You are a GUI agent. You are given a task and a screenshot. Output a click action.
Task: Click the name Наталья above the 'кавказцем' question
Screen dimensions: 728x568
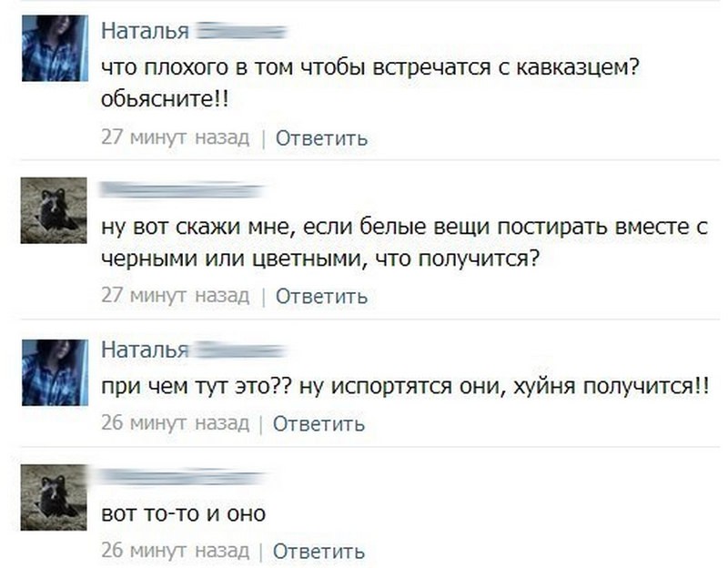[x=145, y=31]
